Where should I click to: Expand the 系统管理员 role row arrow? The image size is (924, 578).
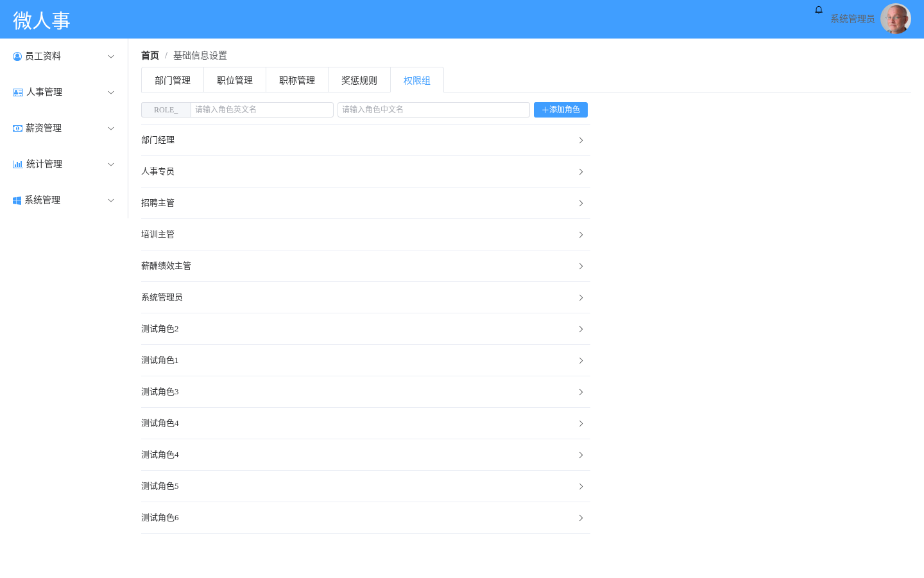581,297
